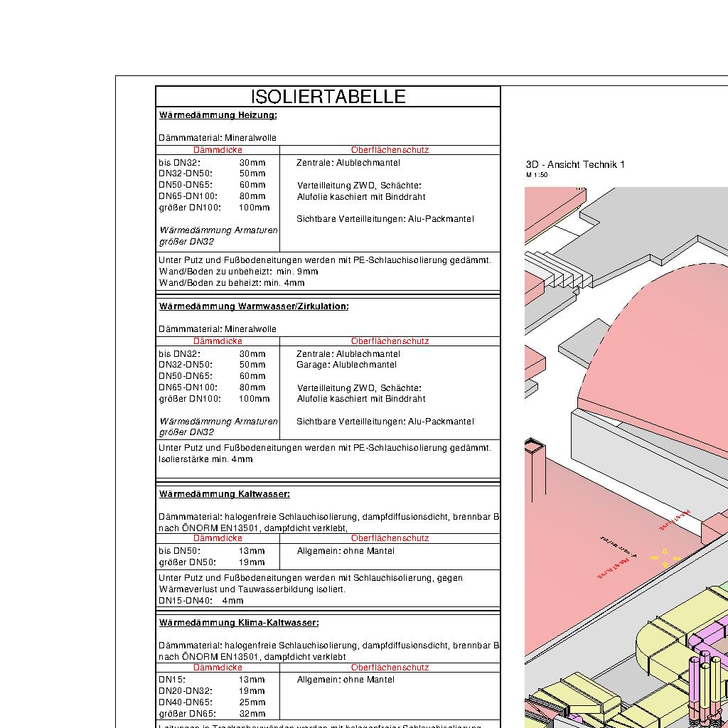728x728 pixels.
Task: Click the 'M 1:50' scale label
Action: coord(537,175)
